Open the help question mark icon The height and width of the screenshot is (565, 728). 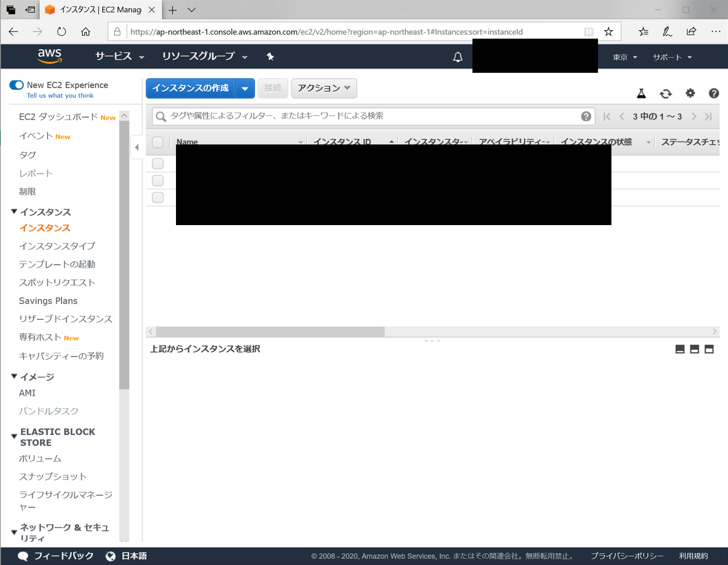click(713, 94)
